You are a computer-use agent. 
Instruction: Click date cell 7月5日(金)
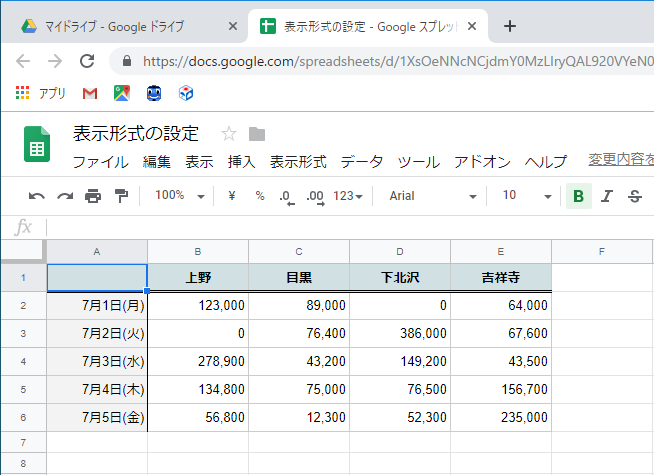(x=97, y=417)
